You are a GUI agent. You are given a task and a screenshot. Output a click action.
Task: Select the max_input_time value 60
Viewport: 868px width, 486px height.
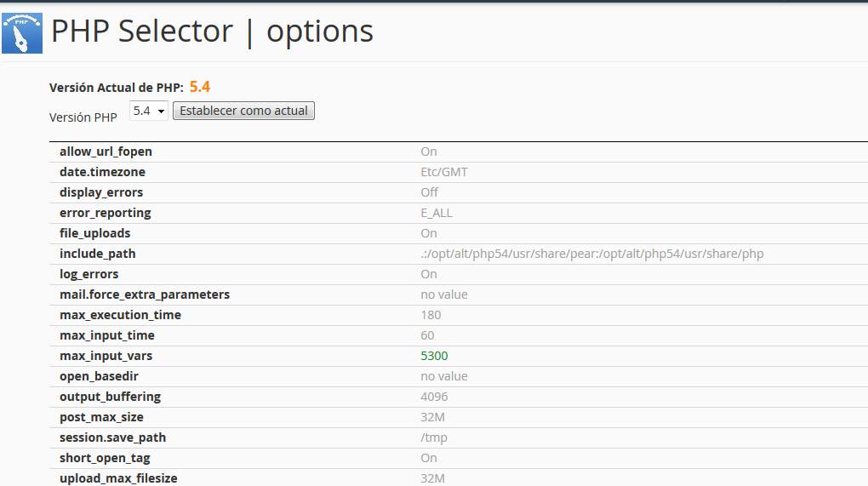tap(427, 335)
